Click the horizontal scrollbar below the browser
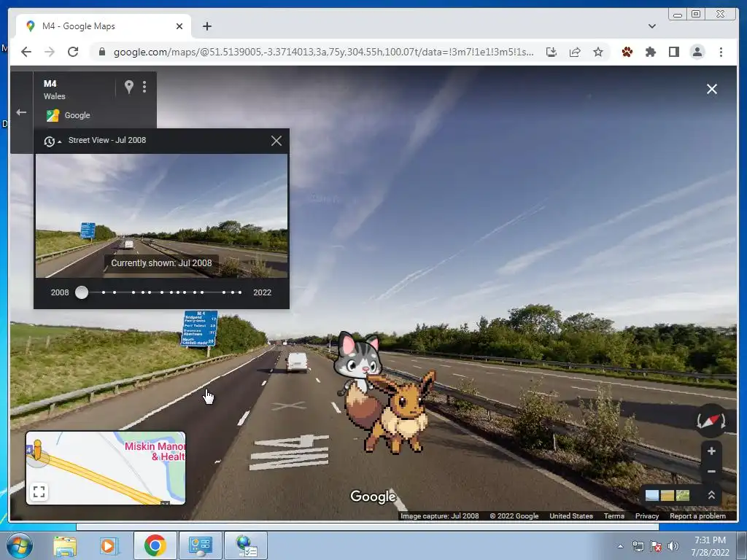The width and height of the screenshot is (747, 560). pyautogui.click(x=368, y=526)
